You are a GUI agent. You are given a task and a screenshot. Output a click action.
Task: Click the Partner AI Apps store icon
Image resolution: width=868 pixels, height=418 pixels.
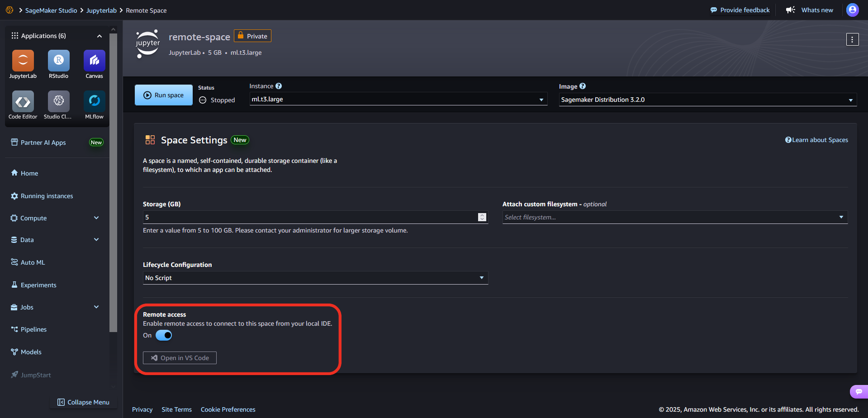tap(14, 142)
